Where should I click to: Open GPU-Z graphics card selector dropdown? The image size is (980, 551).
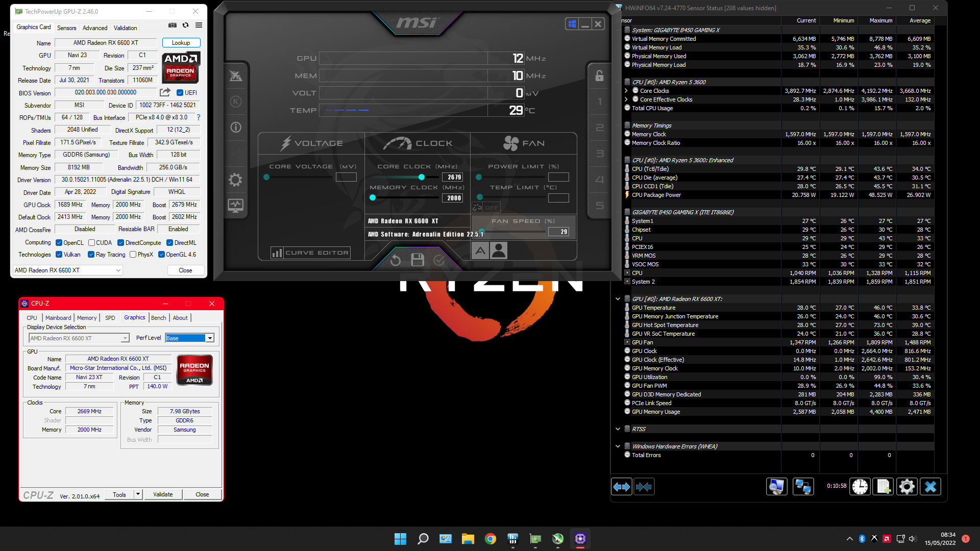tap(67, 270)
